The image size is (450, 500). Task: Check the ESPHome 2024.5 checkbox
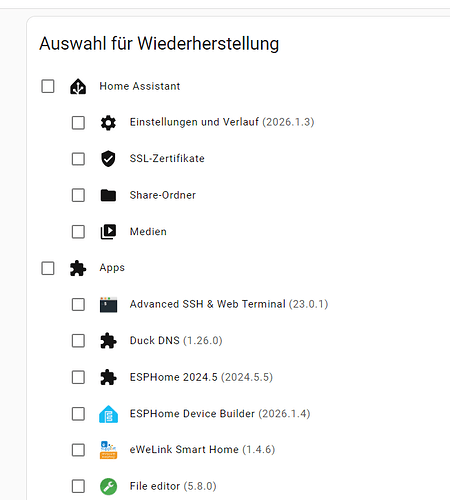click(78, 377)
